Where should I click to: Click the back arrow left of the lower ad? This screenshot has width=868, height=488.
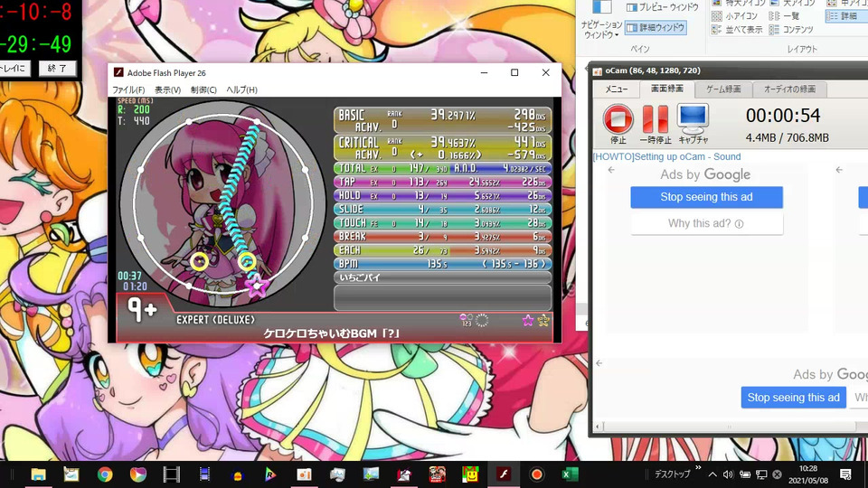(599, 363)
